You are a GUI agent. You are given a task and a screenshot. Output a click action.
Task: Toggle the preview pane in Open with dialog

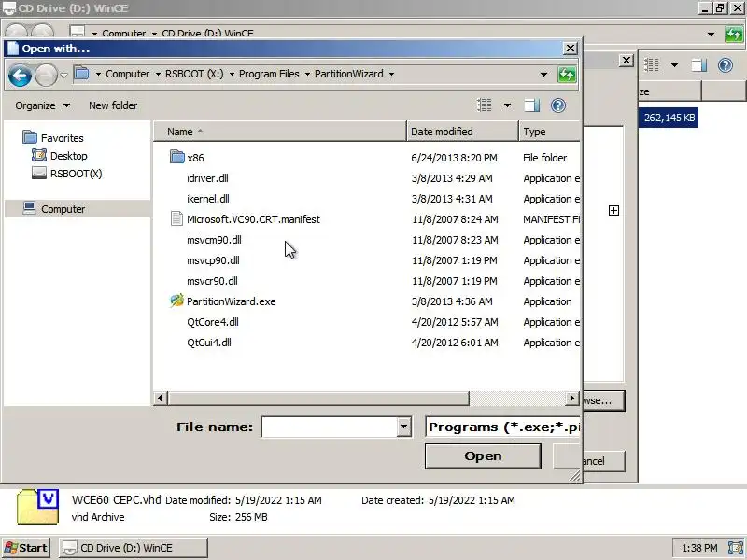pos(531,105)
